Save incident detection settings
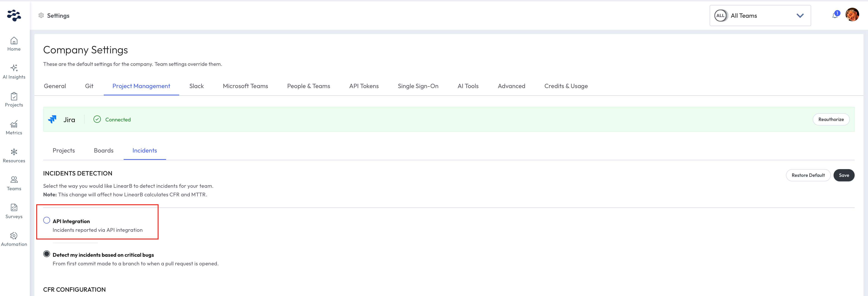This screenshot has width=868, height=296. (x=843, y=175)
